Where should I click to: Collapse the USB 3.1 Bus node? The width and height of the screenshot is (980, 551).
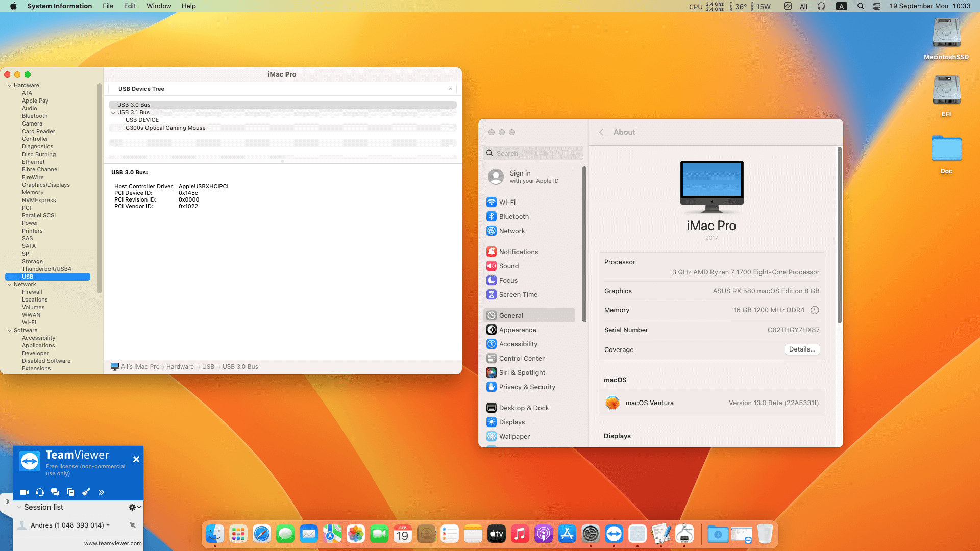pos(113,113)
